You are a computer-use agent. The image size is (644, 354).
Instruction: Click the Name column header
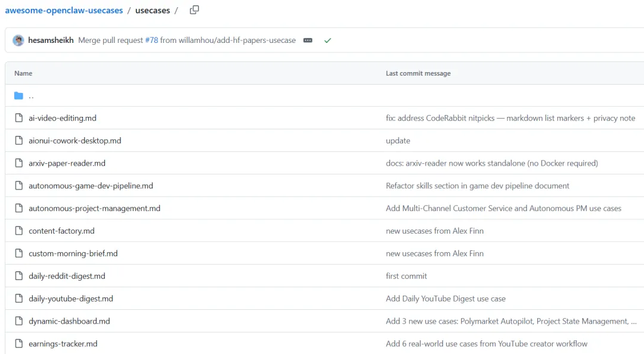pos(23,73)
